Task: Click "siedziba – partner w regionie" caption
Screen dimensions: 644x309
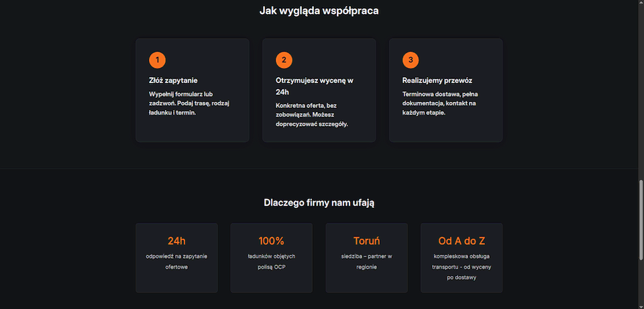Action: (366, 262)
